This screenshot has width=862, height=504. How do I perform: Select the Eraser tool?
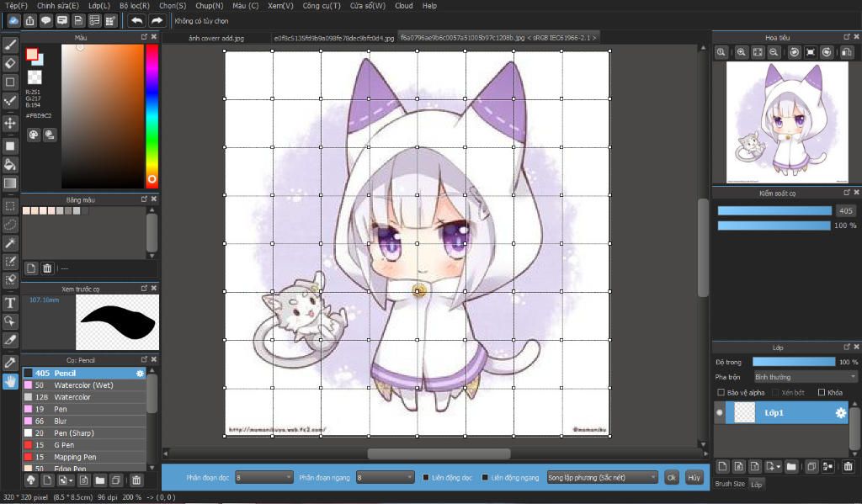click(x=10, y=63)
